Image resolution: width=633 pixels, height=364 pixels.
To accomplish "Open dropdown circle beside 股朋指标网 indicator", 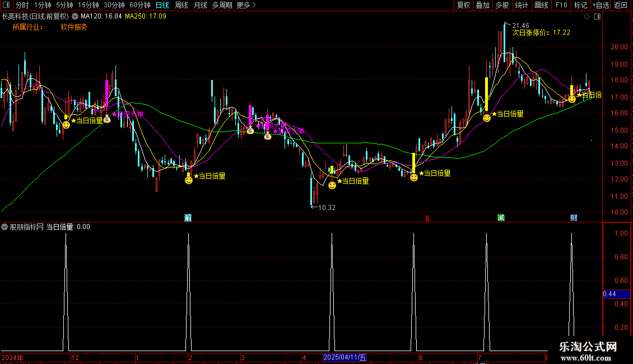I will point(4,227).
